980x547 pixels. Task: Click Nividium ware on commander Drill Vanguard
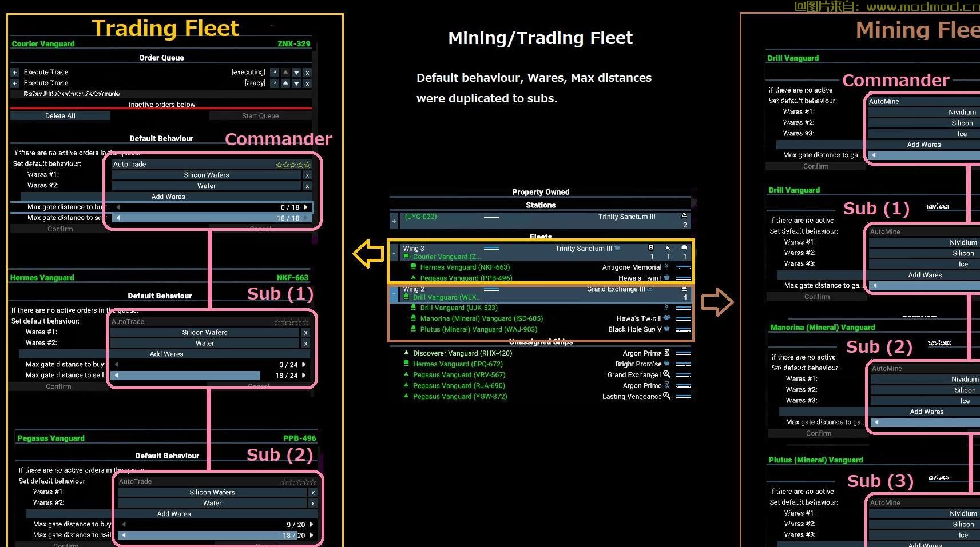pos(923,113)
